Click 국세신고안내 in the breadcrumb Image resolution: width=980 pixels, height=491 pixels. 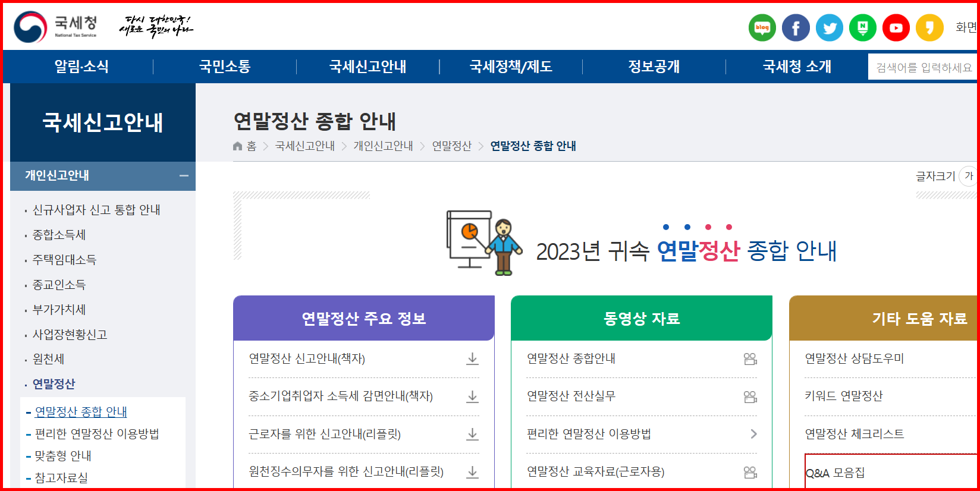click(x=304, y=146)
